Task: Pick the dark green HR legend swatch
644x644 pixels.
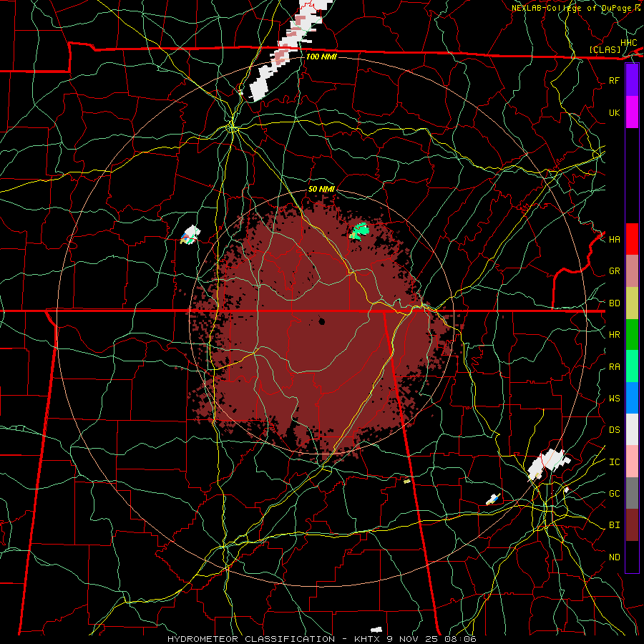Action: tap(632, 335)
